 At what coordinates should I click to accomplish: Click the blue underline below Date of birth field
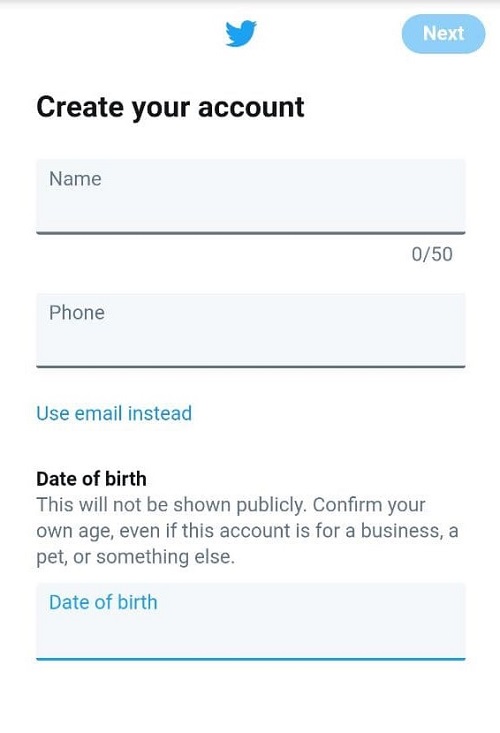coord(250,659)
